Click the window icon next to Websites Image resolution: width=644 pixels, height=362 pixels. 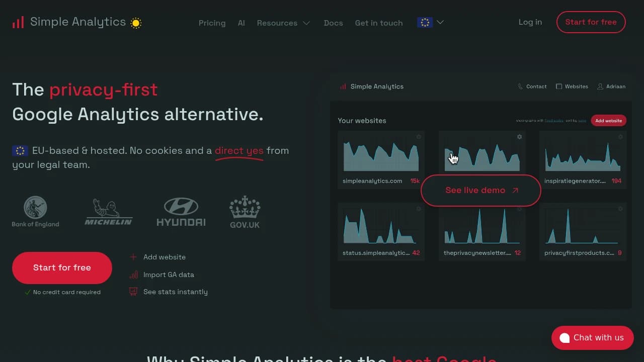coord(559,86)
